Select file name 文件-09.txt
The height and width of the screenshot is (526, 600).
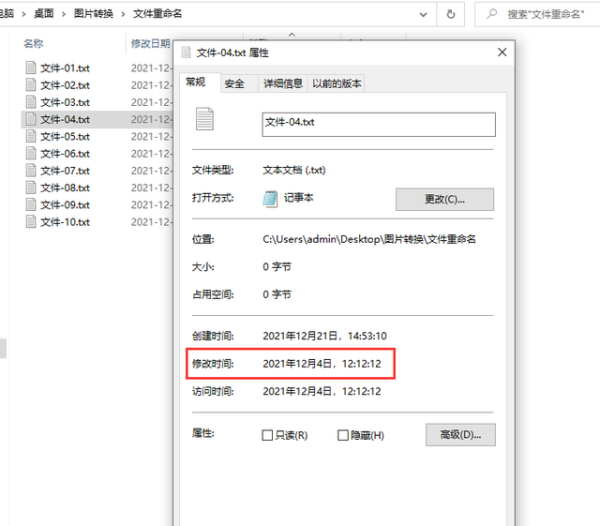pyautogui.click(x=65, y=205)
